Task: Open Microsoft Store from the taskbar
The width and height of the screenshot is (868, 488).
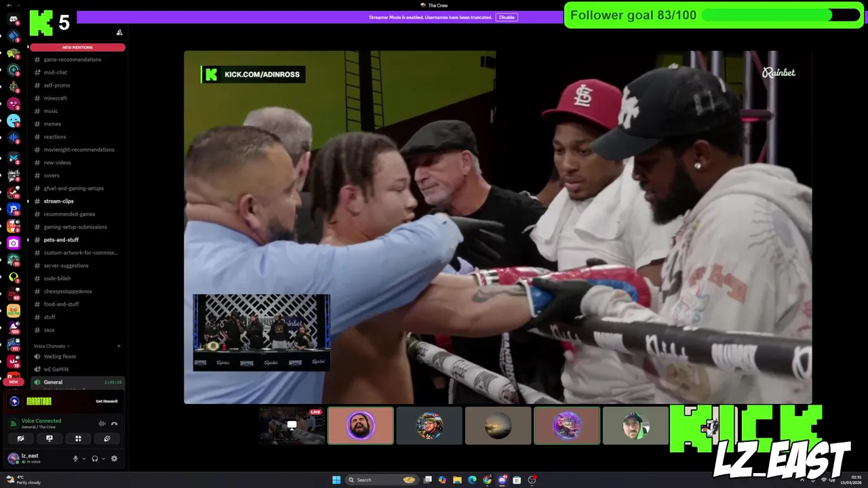Action: 517,480
